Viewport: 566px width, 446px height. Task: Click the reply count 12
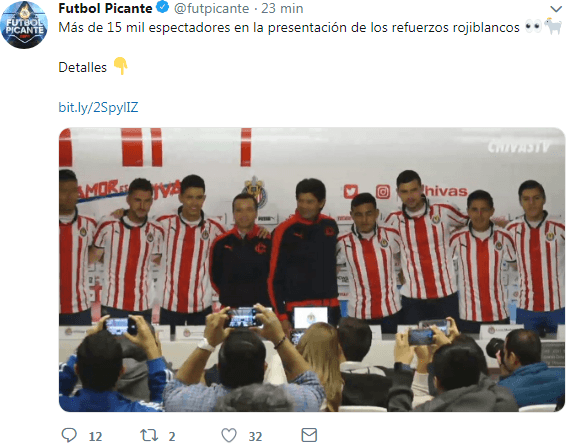pos(95,437)
